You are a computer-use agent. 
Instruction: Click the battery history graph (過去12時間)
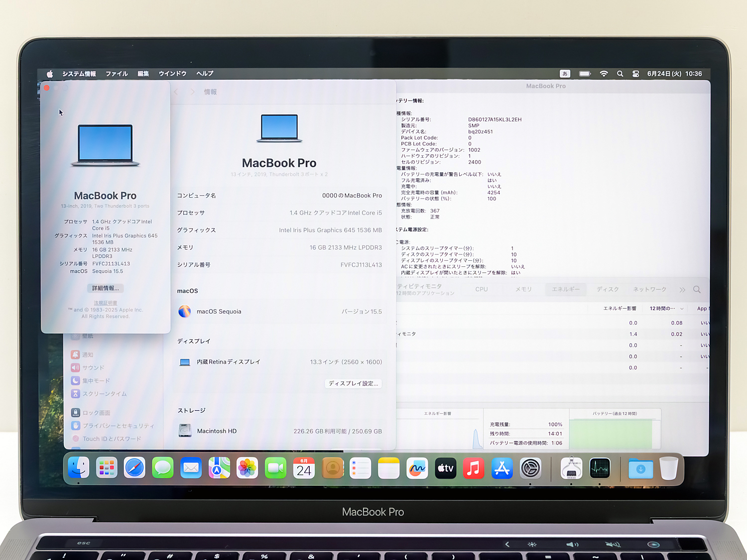[615, 434]
